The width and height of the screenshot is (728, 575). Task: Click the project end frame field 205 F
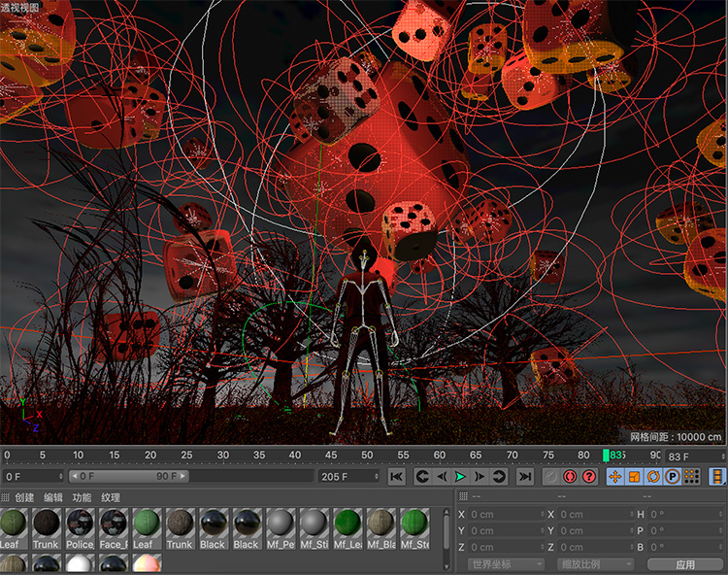(348, 477)
